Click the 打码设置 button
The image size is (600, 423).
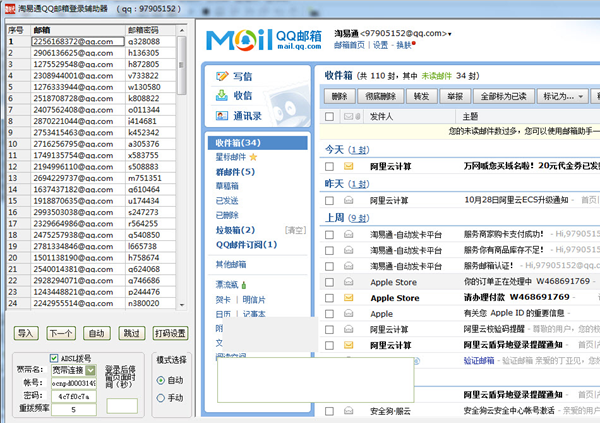coord(170,333)
